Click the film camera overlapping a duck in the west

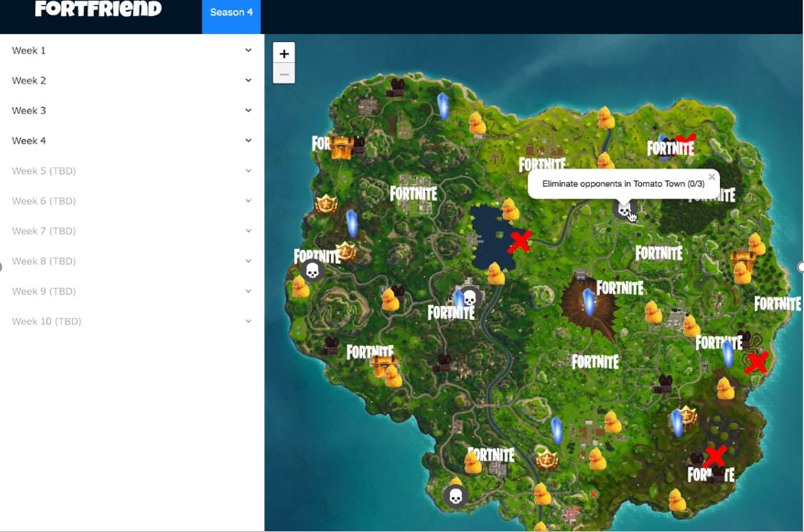[398, 293]
